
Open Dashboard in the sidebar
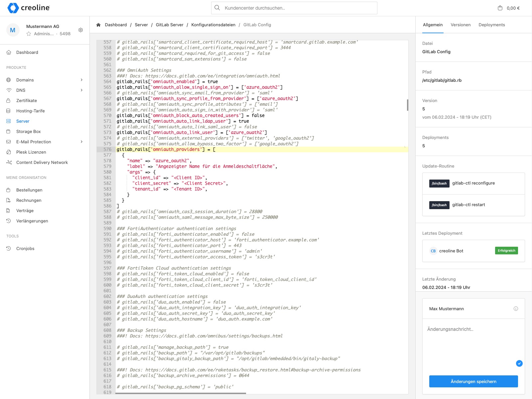tap(27, 52)
